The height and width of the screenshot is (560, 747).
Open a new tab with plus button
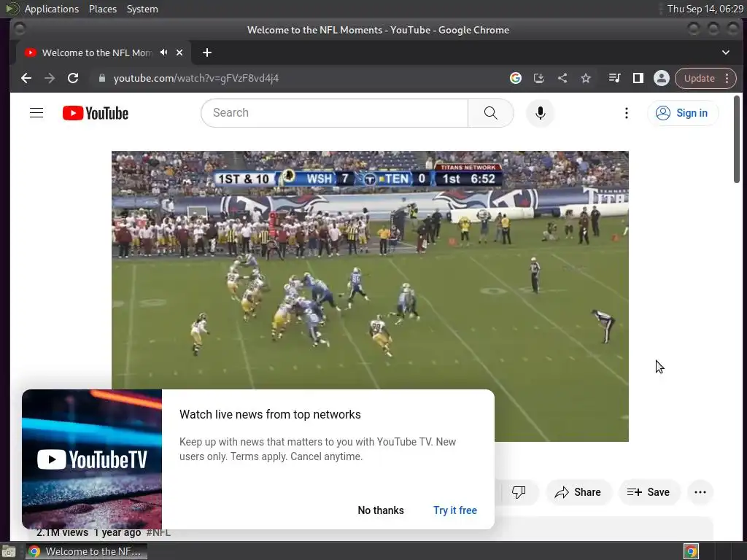[206, 52]
